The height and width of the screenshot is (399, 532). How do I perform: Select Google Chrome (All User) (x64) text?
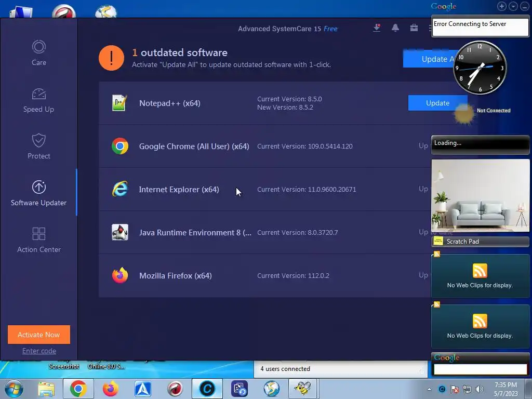tap(194, 146)
